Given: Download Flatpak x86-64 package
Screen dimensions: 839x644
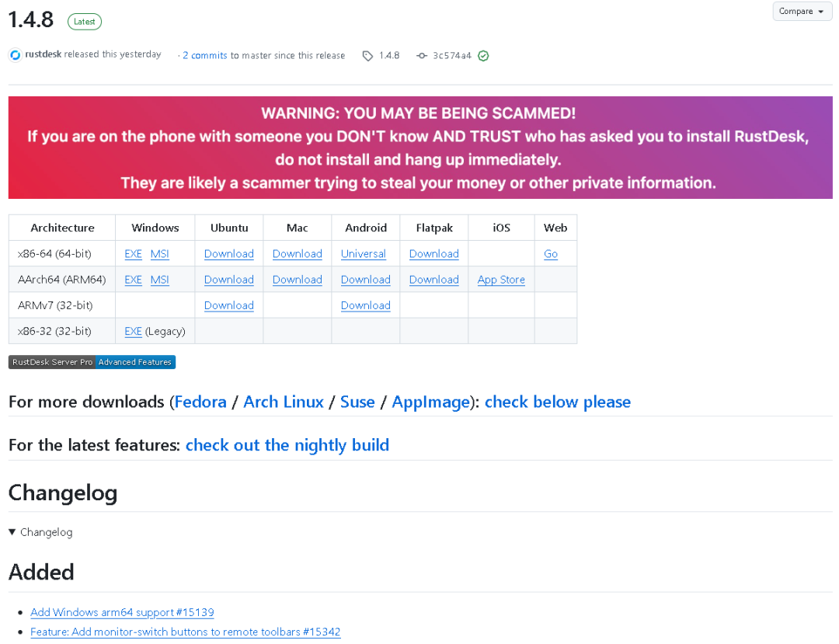Looking at the screenshot, I should click(434, 254).
